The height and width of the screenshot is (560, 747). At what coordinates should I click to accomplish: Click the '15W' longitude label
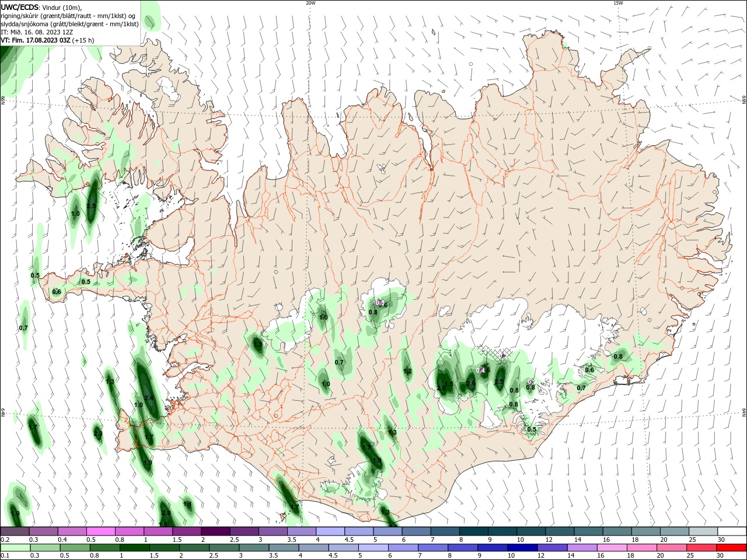618,3
